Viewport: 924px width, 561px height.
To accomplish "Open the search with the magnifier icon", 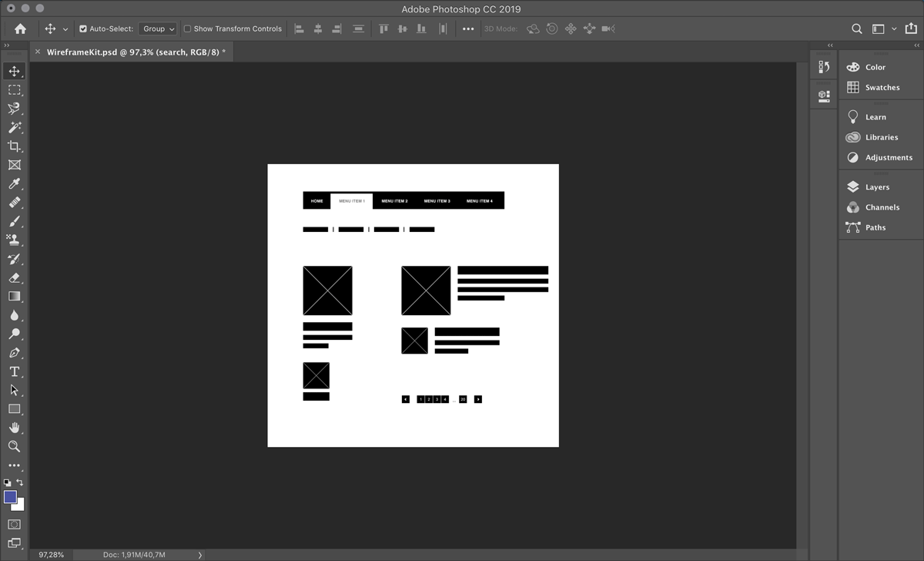I will [856, 29].
